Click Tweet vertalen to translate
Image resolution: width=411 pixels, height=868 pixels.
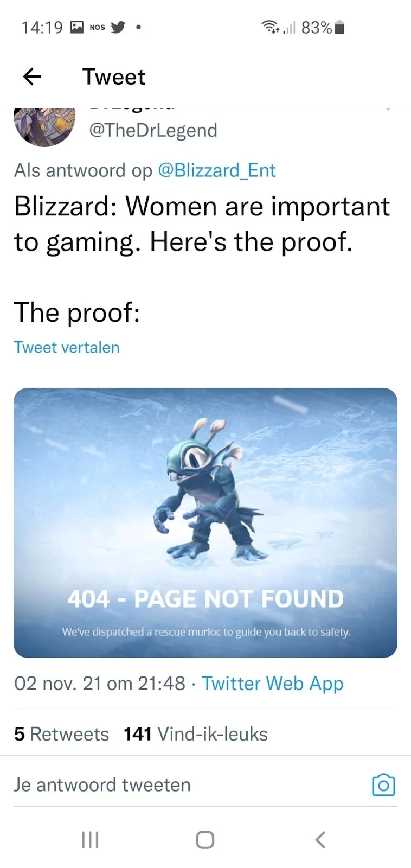(67, 347)
